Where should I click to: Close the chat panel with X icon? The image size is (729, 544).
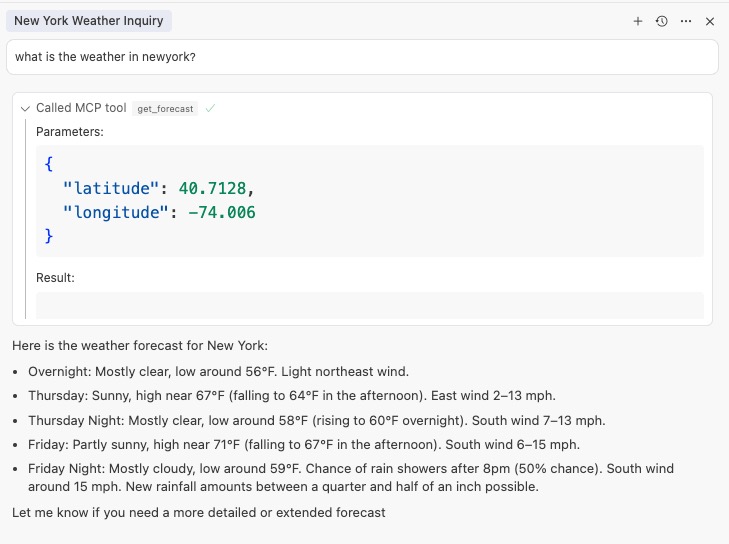[x=710, y=21]
